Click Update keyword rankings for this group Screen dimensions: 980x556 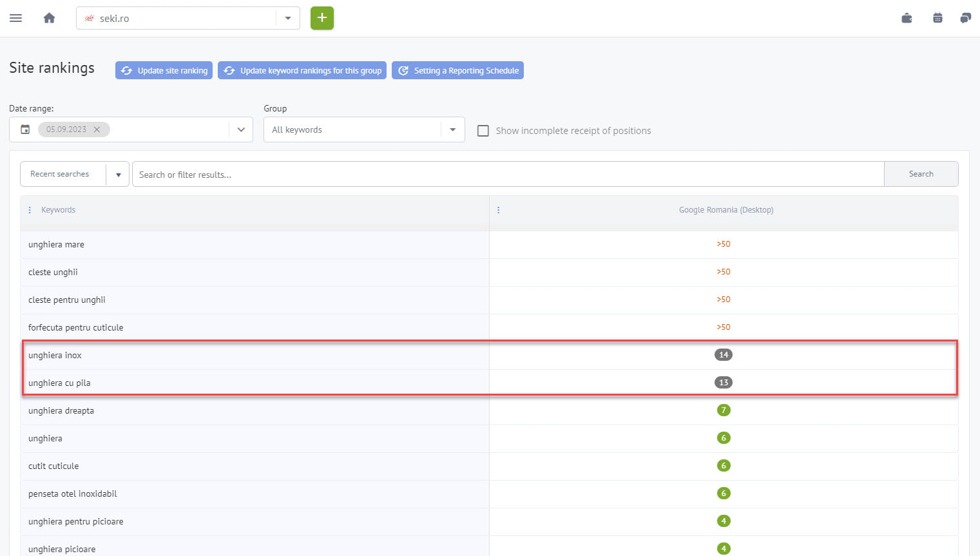pos(302,70)
